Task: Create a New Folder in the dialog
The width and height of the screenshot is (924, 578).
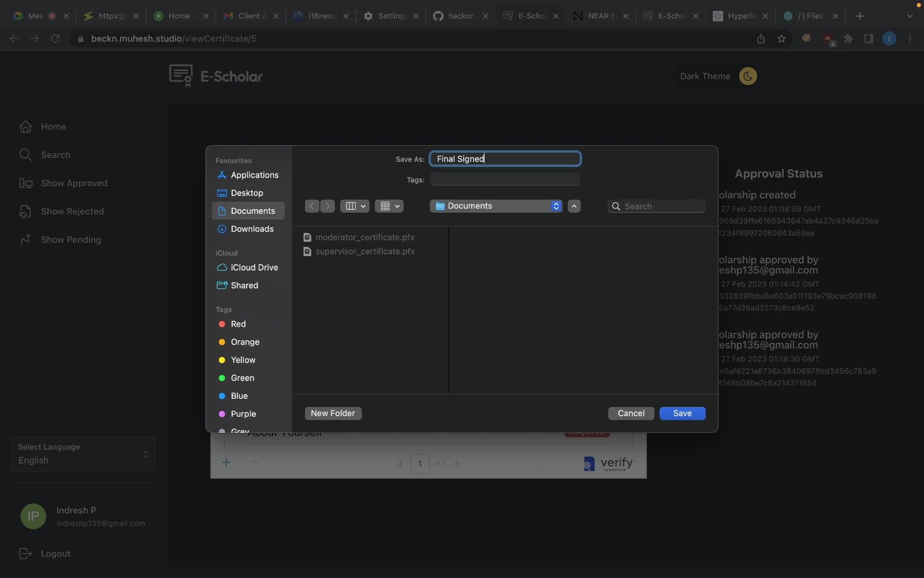Action: [333, 413]
